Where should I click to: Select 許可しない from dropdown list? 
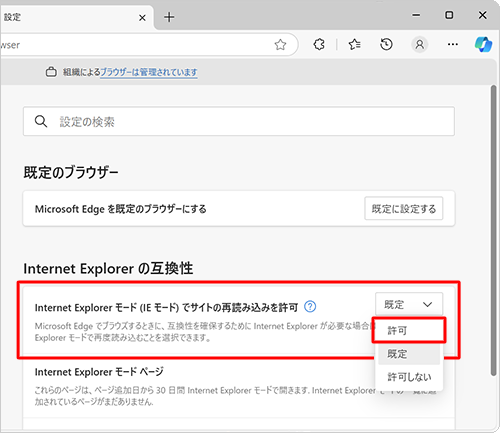(409, 377)
